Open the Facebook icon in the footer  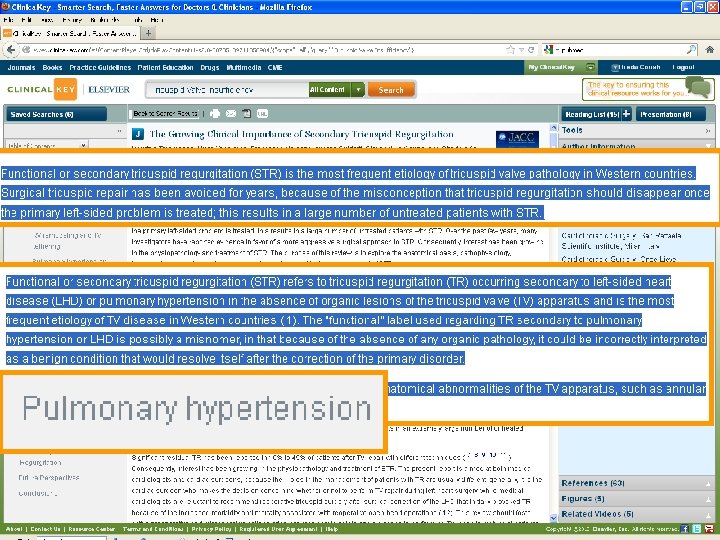point(684,529)
